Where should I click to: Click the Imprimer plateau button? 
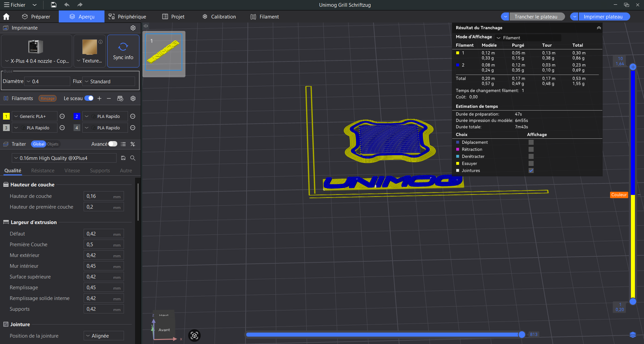tap(603, 17)
